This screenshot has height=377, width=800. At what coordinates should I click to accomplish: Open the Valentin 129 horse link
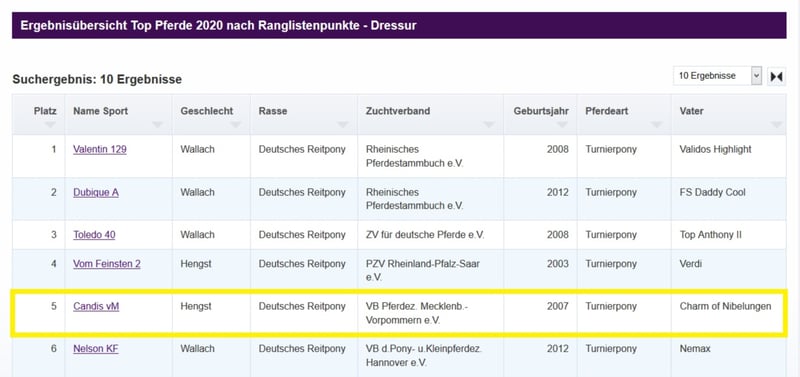tap(100, 149)
